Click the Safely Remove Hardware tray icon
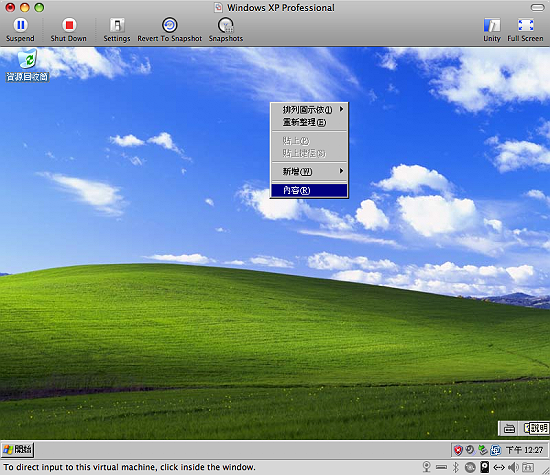The height and width of the screenshot is (475, 550). point(483,450)
